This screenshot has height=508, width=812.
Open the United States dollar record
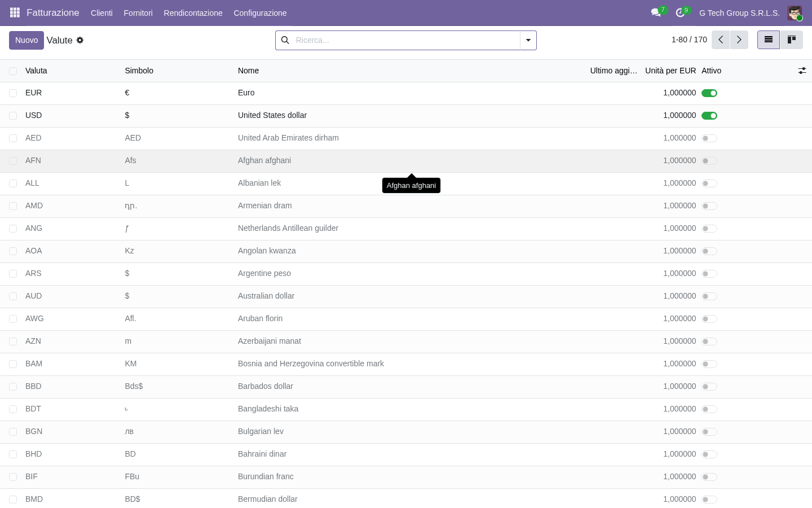point(272,115)
